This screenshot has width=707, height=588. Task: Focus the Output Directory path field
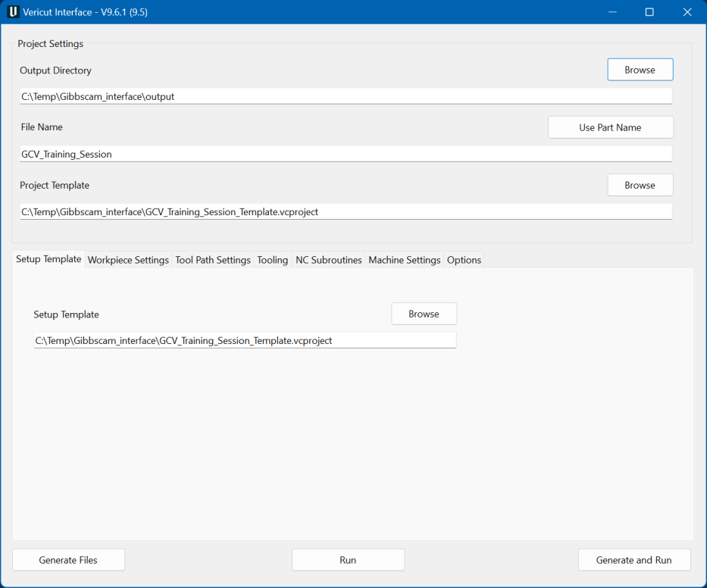point(346,96)
